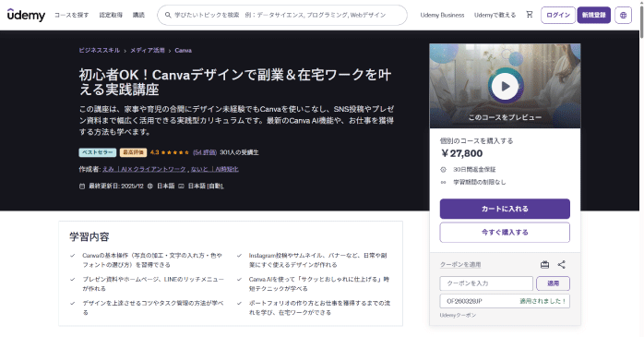Click the gift course icon
The width and height of the screenshot is (644, 337).
point(544,265)
